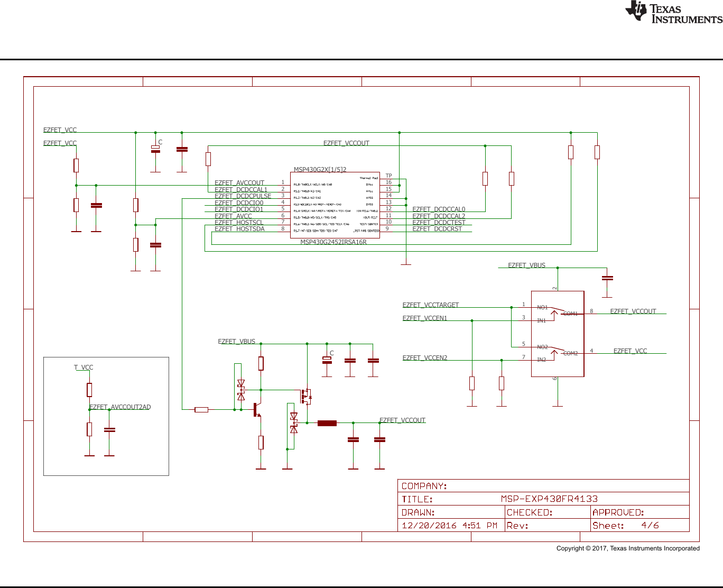Click the Texas Instruments copyright notice
The height and width of the screenshot is (588, 723).
click(x=627, y=548)
